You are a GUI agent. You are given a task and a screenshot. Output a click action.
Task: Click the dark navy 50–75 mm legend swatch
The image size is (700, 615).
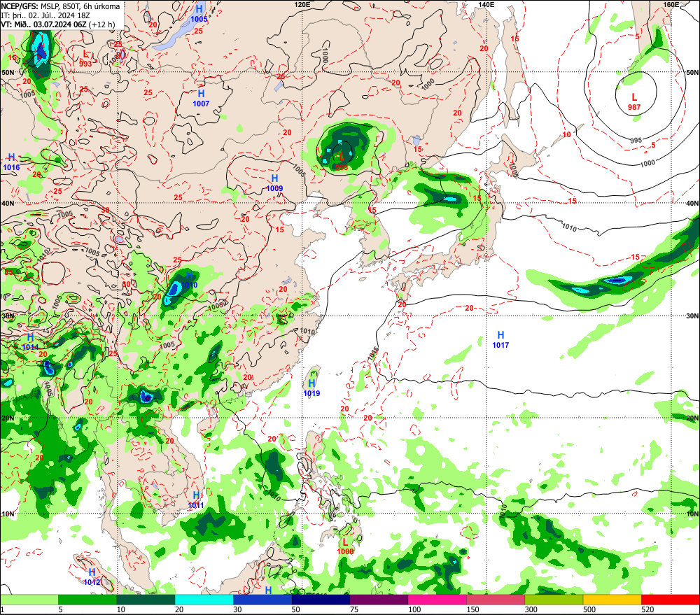point(321,600)
